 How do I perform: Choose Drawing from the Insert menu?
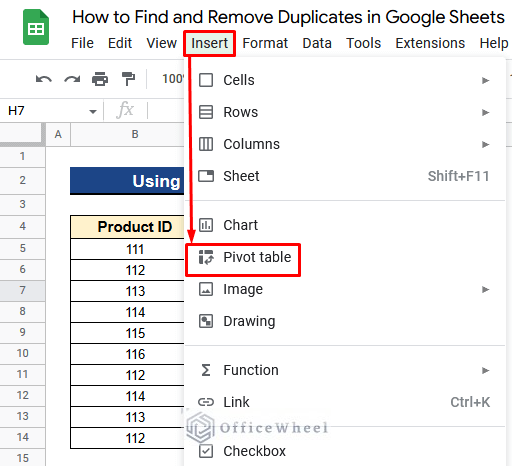(345, 321)
